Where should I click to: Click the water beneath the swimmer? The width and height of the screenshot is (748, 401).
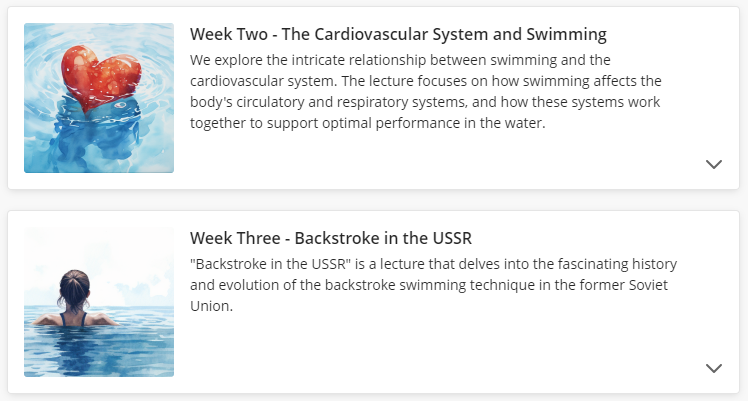click(x=100, y=350)
